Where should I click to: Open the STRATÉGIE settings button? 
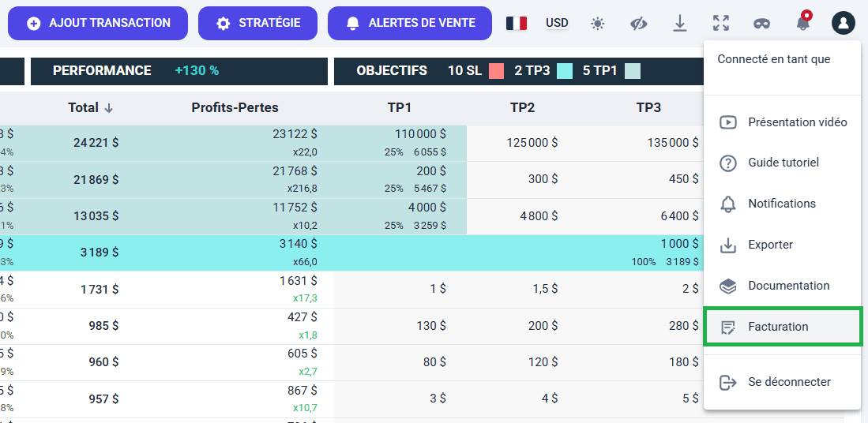point(257,23)
